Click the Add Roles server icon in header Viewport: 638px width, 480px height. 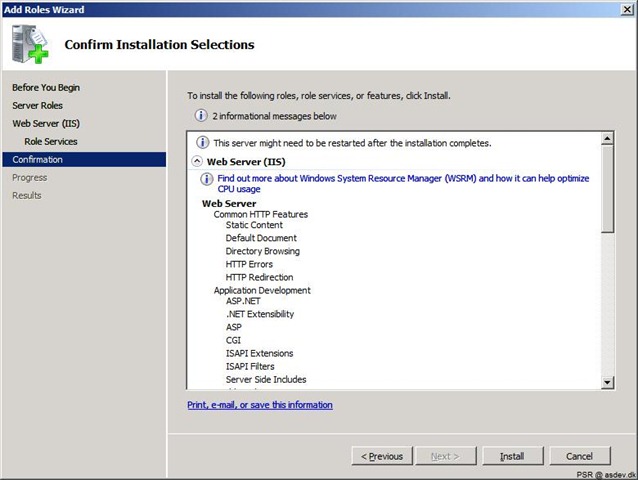point(30,44)
